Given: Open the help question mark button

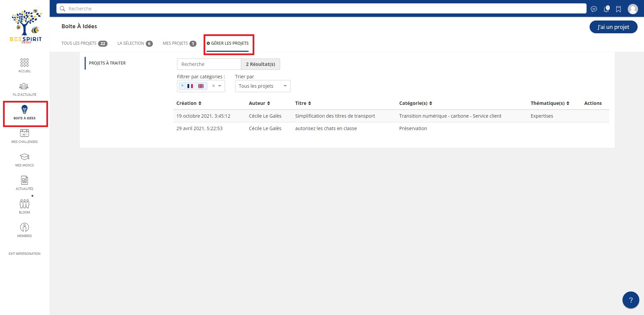Looking at the screenshot, I should pos(631,300).
